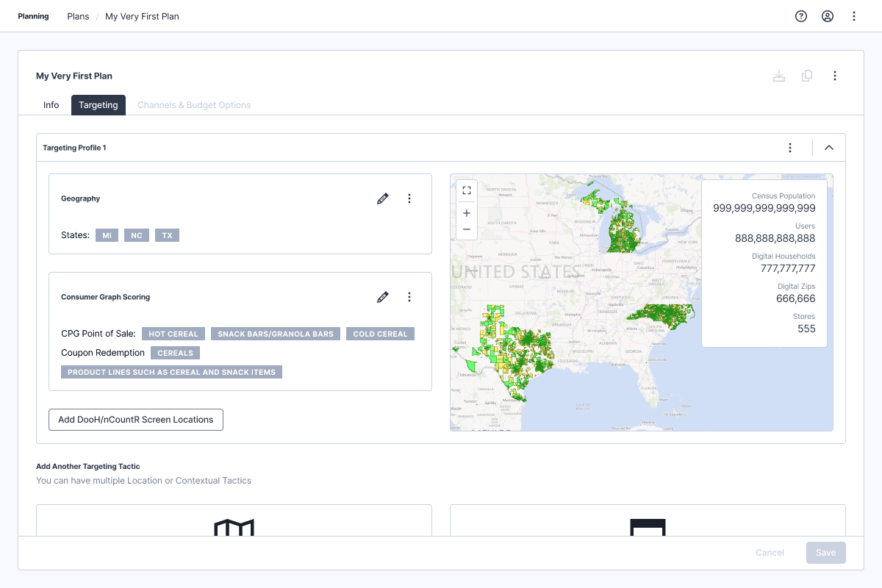
Task: Zoom out on the map
Action: pos(467,230)
